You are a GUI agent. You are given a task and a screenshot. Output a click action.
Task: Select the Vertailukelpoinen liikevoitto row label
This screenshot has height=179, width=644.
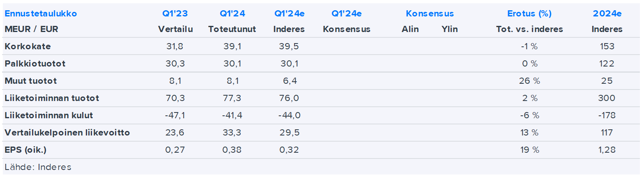coord(67,133)
